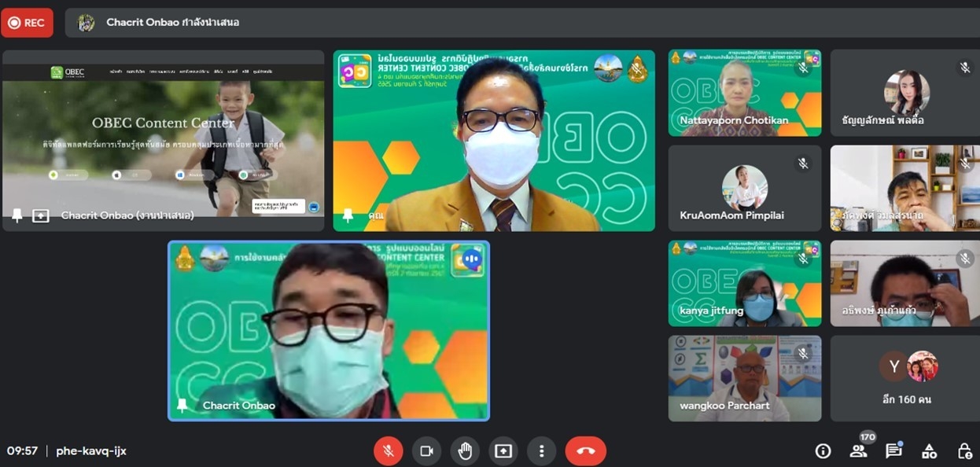Open the meeting details info icon
The image size is (980, 467).
point(823,450)
